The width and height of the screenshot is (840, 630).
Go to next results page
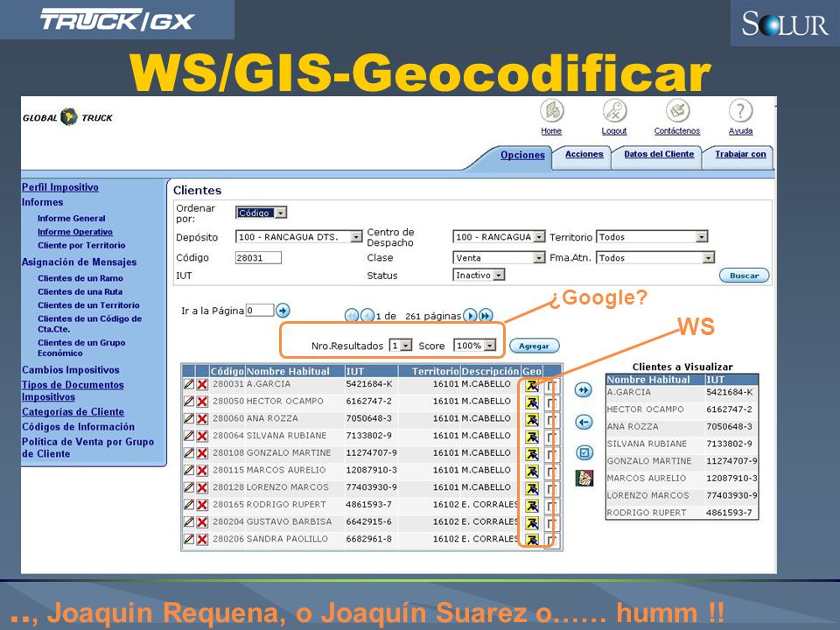(x=470, y=316)
